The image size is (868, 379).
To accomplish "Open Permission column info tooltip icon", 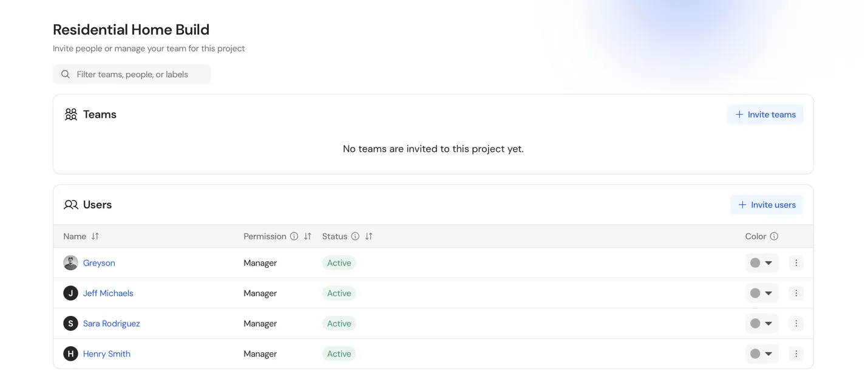I will pyautogui.click(x=294, y=236).
